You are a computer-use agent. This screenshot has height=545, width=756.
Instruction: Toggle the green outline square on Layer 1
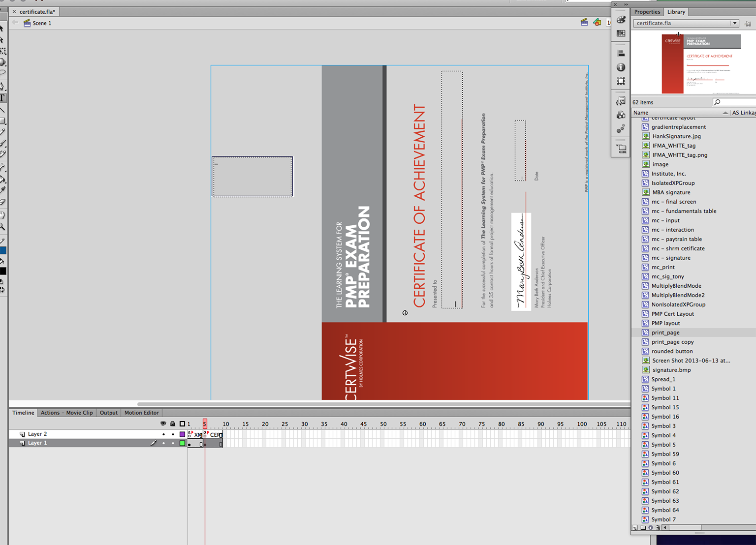coord(182,443)
